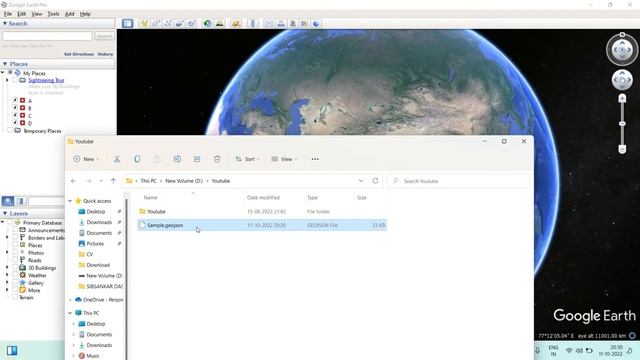The image size is (640, 360).
Task: Toggle sunlight across the landscape icon
Action: point(220,24)
